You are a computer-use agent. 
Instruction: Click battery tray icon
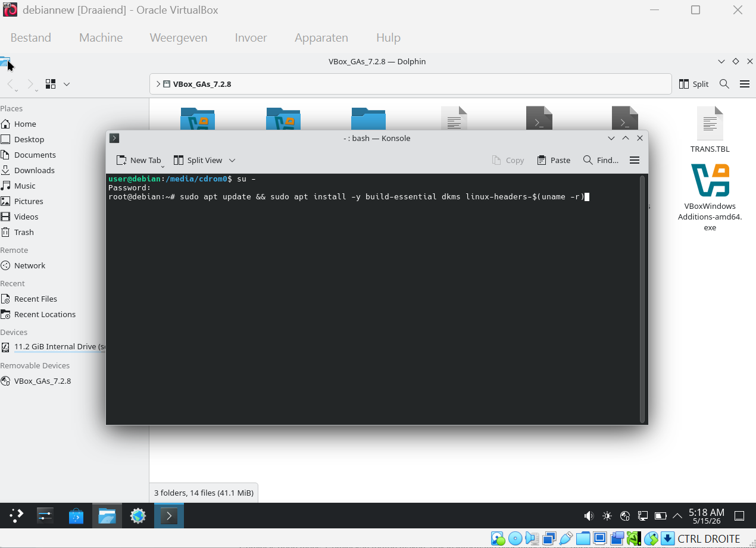pyautogui.click(x=660, y=516)
